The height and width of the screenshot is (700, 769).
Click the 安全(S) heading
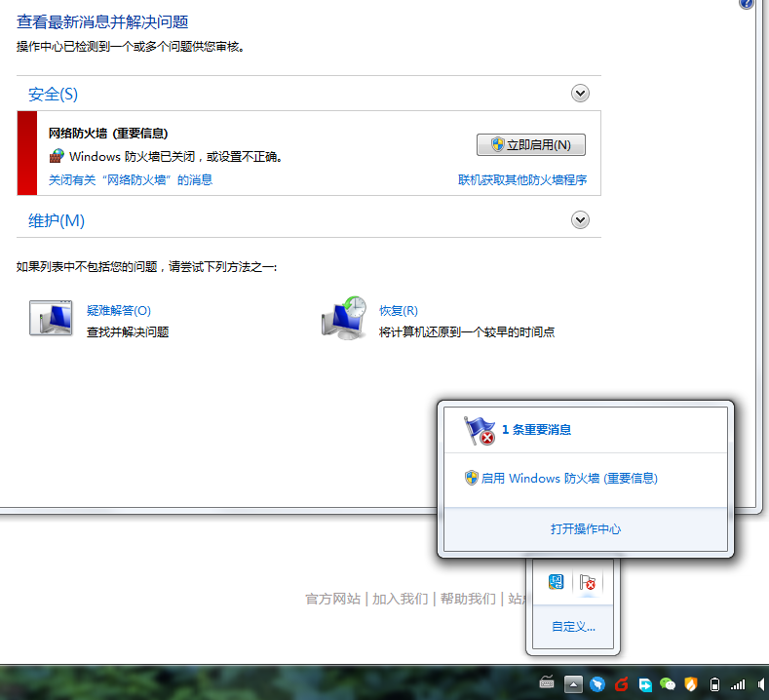53,94
